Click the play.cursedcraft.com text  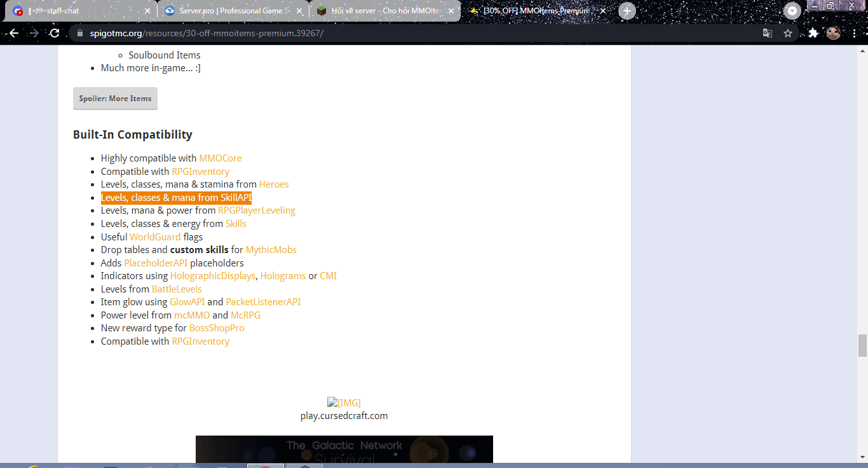click(344, 416)
